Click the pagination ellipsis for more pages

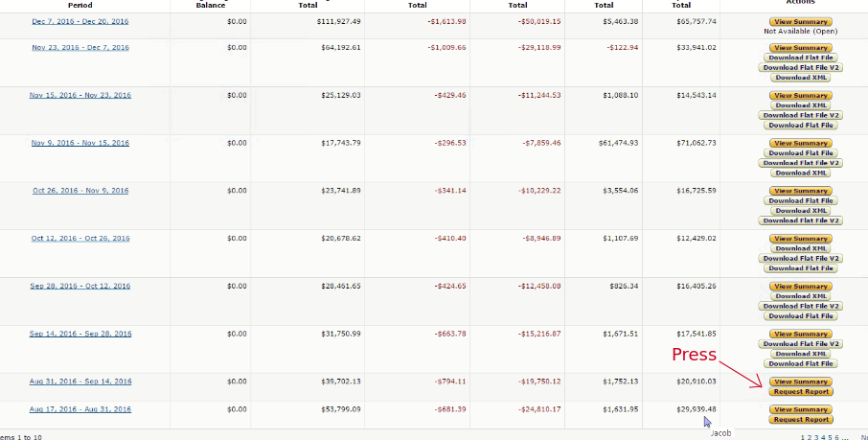coord(845,437)
